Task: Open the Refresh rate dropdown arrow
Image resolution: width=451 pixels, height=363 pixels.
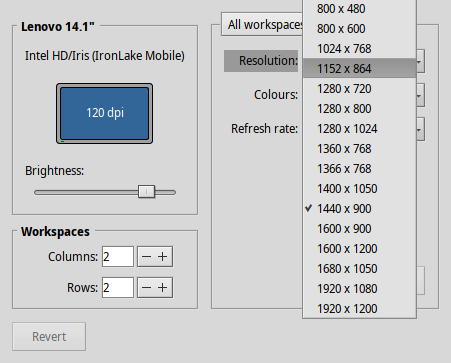Action: 420,129
